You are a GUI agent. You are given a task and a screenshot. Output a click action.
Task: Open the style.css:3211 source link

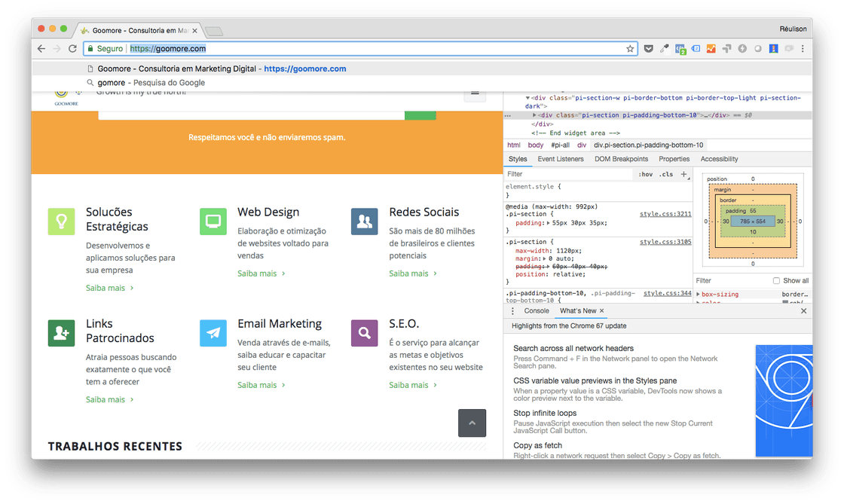click(x=665, y=214)
